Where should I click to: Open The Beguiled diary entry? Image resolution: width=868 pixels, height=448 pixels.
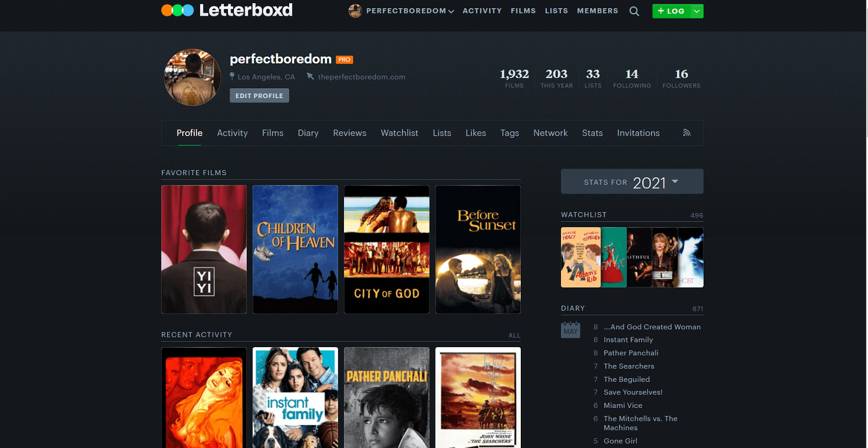click(627, 379)
